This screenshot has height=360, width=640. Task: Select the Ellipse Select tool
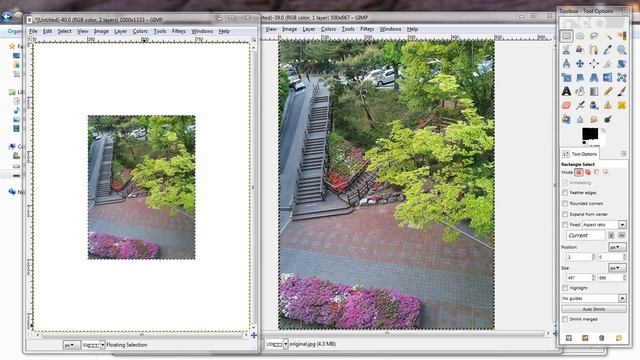[580, 36]
